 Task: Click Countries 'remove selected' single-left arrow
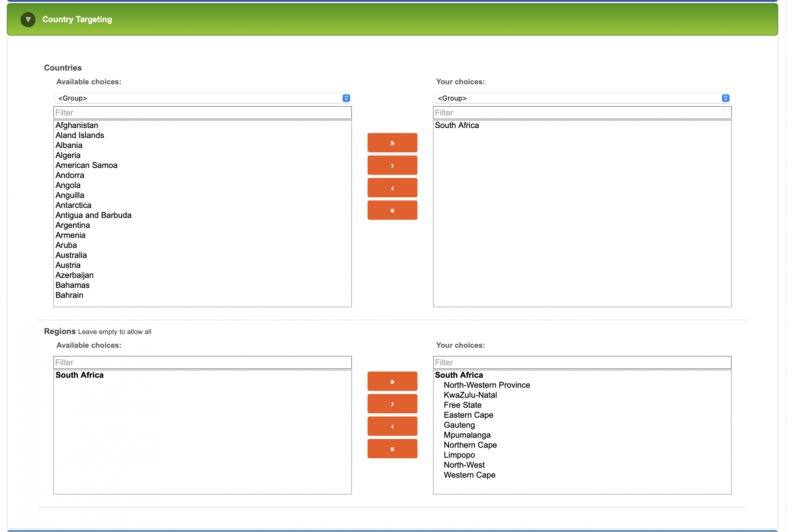tap(392, 188)
